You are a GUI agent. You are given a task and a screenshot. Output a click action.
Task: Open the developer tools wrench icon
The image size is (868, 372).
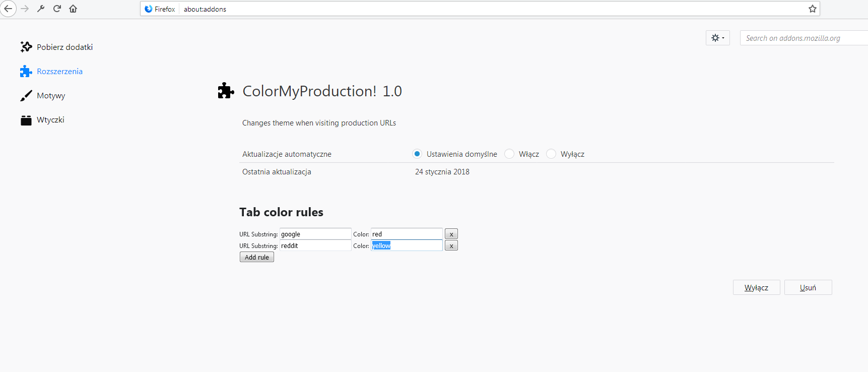41,9
